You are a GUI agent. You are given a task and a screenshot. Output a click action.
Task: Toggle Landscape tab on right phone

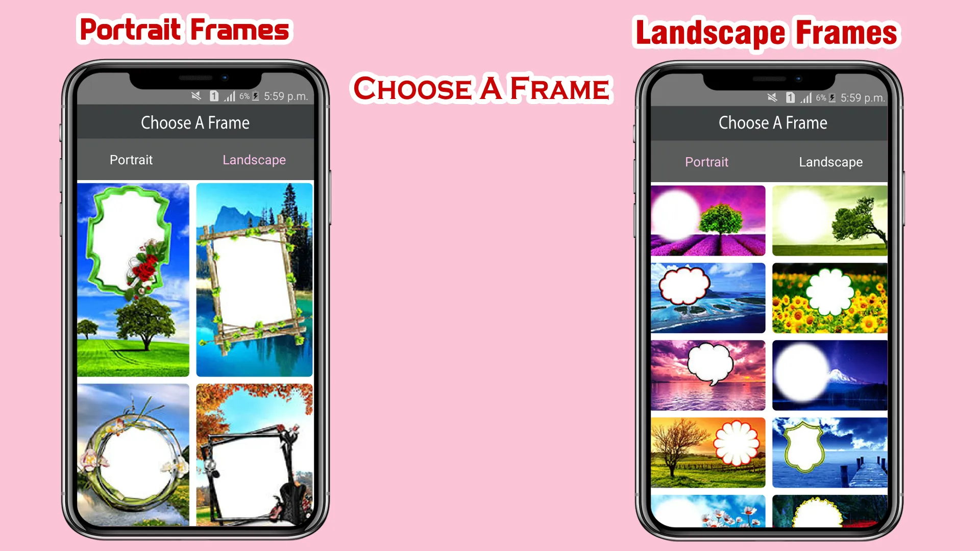point(830,161)
